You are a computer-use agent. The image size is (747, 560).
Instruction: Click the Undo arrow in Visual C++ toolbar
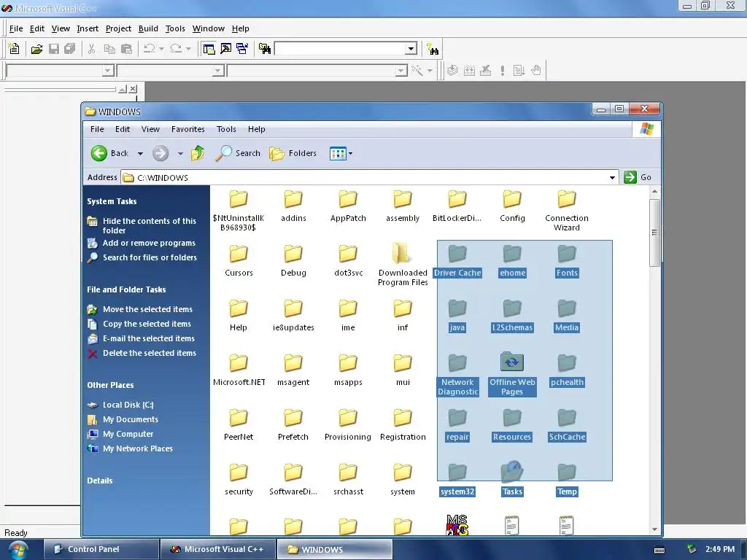click(x=149, y=49)
